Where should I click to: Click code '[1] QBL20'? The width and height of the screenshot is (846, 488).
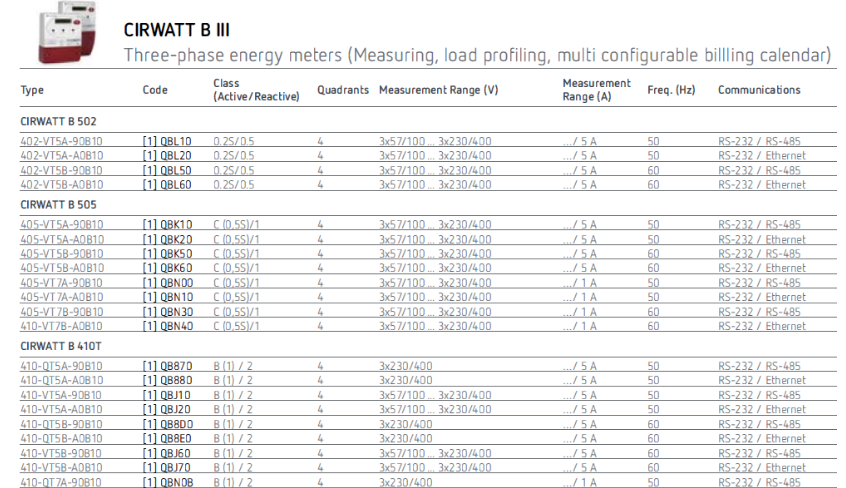tap(167, 156)
